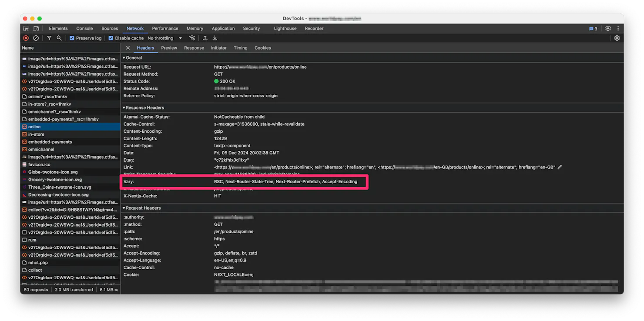Open the network filter icon
Image resolution: width=644 pixels, height=321 pixels.
[49, 38]
